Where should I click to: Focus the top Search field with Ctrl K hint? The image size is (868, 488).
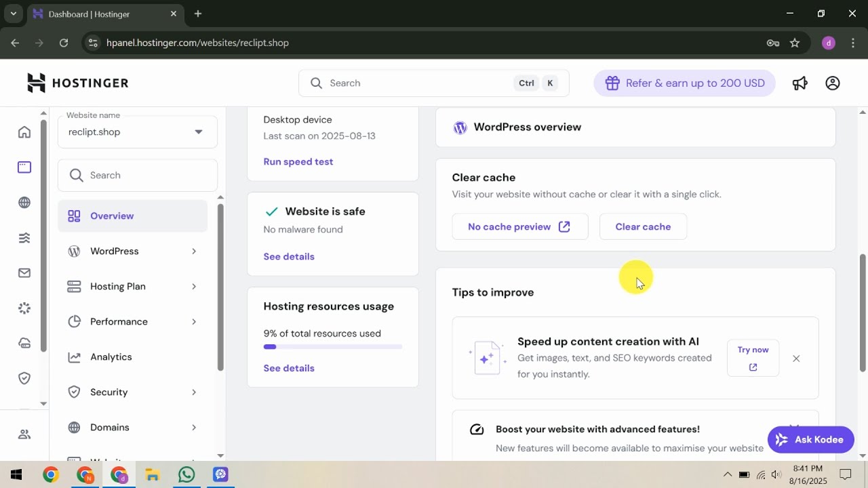point(434,83)
